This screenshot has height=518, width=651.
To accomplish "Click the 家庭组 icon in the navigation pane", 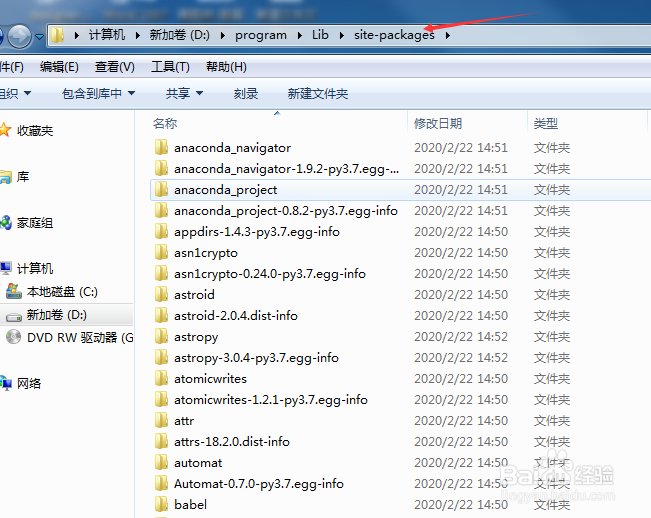I will (6, 222).
